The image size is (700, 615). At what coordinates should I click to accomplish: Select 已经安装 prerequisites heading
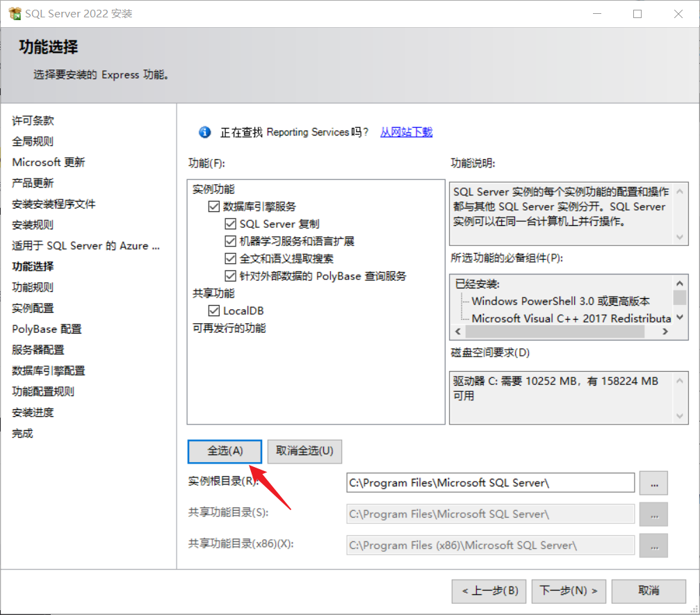click(x=478, y=284)
